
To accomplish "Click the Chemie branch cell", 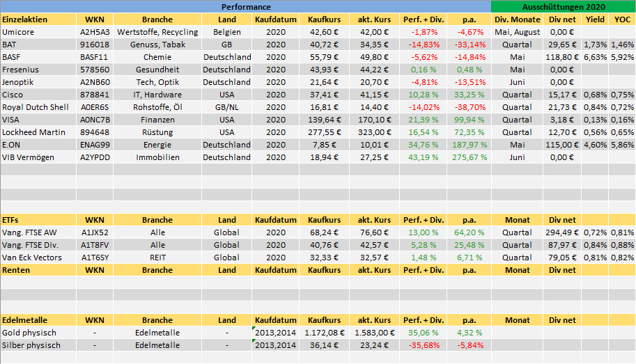I will click(x=157, y=57).
